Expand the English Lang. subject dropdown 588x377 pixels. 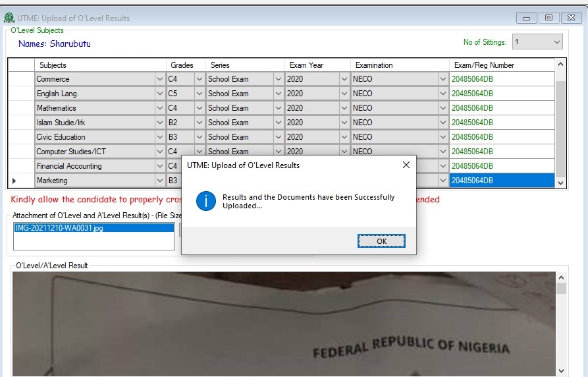(160, 94)
